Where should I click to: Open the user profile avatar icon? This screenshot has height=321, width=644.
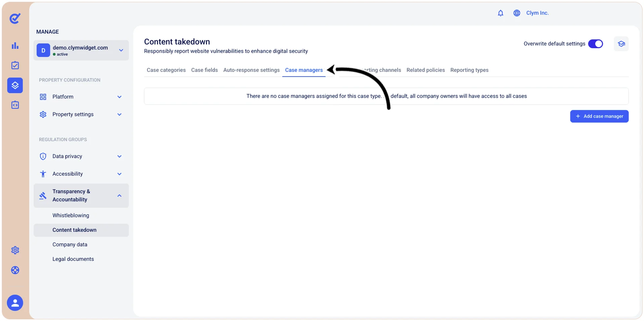(15, 303)
